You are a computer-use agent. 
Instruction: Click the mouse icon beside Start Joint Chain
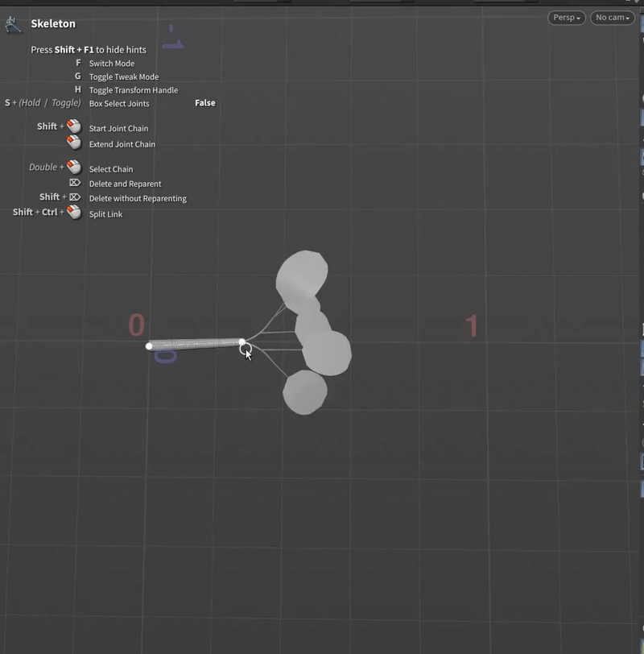72,126
